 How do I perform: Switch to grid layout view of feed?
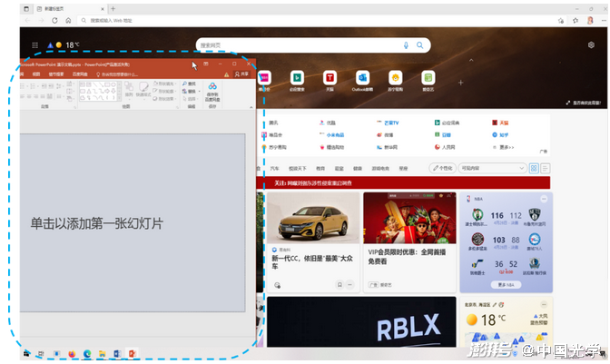[x=534, y=168]
